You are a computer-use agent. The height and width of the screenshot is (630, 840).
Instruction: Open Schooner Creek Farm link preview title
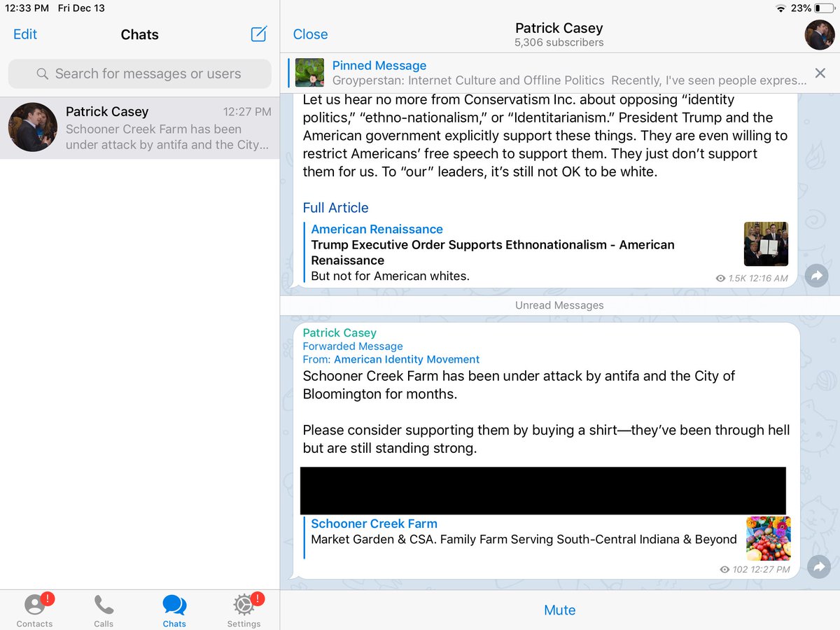tap(374, 524)
